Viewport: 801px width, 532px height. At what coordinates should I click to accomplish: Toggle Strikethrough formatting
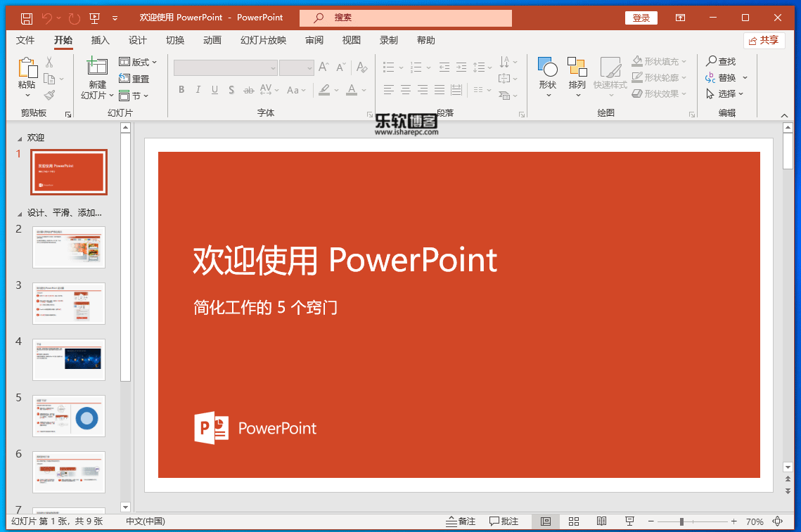(x=249, y=90)
